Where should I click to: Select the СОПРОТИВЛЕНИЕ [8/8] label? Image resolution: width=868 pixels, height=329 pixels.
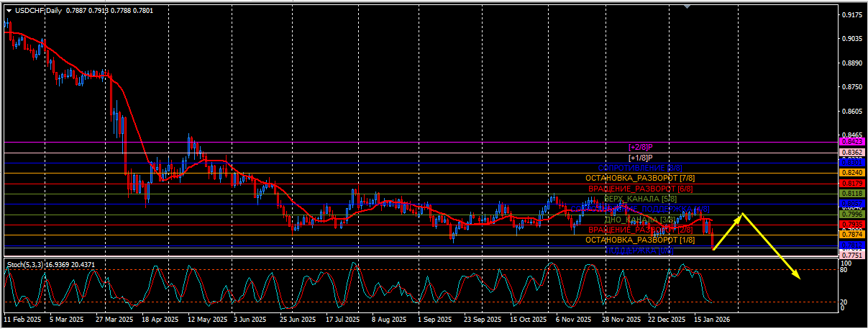tap(640, 168)
